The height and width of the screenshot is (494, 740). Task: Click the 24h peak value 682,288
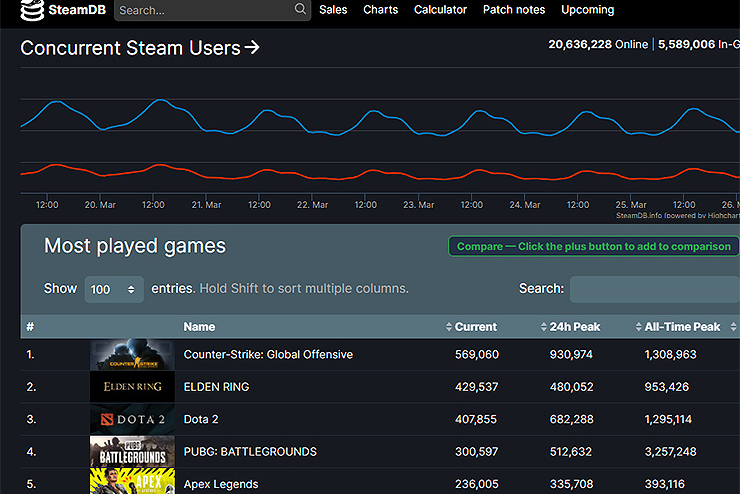coord(572,419)
